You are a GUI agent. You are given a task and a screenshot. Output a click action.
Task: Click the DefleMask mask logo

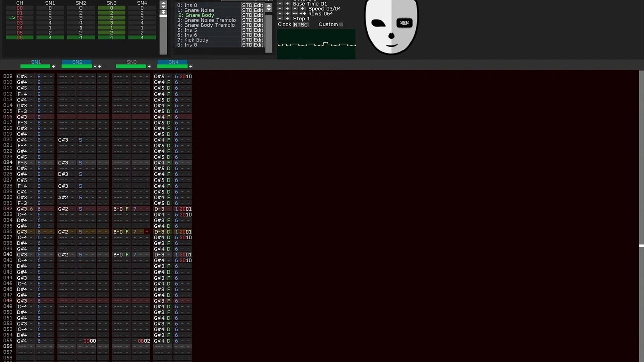click(391, 27)
